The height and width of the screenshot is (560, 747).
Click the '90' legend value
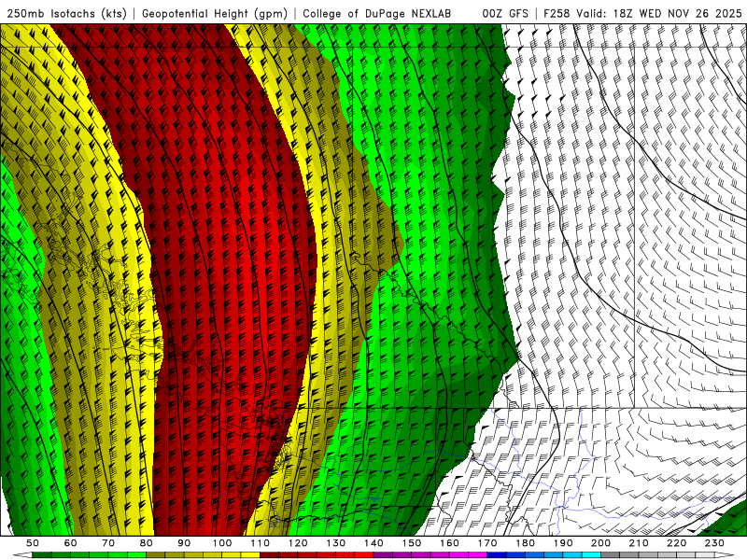tap(184, 543)
